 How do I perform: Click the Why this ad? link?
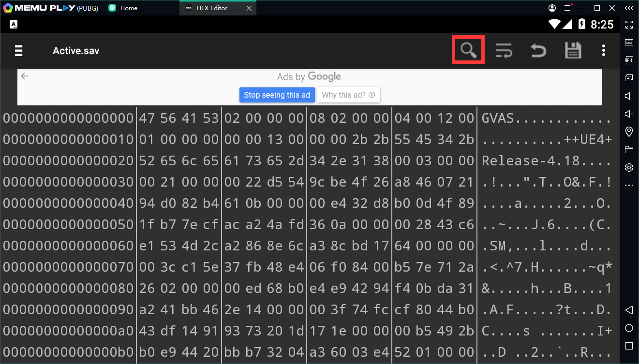click(348, 95)
